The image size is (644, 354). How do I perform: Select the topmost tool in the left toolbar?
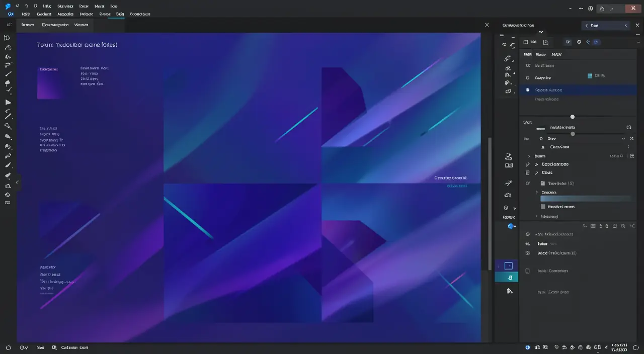[8, 38]
